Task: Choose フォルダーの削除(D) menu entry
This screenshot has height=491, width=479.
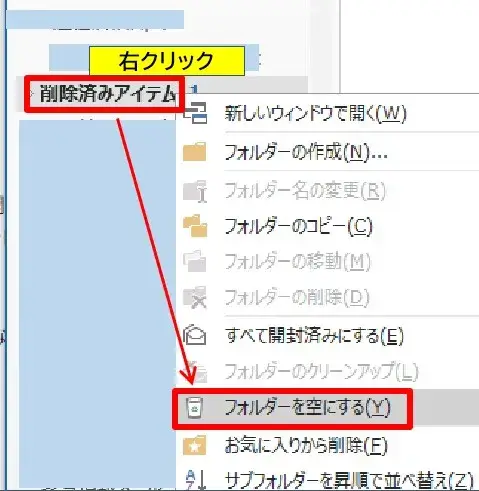Action: [x=297, y=297]
